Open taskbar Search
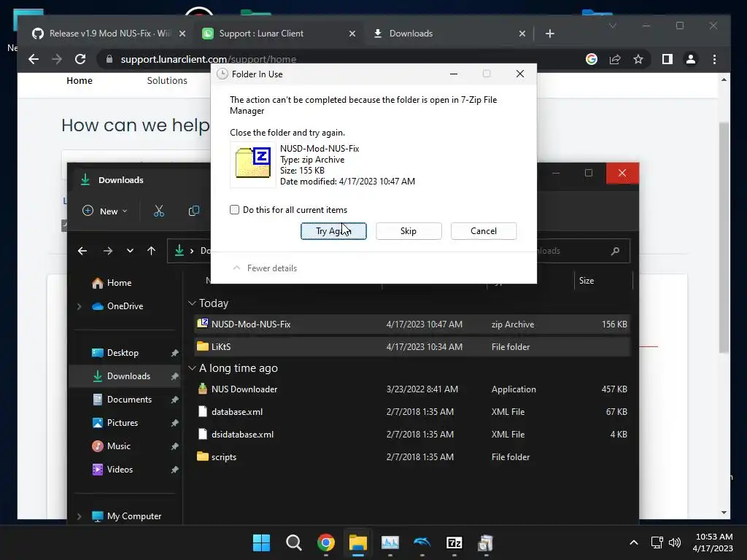Viewport: 747px width, 560px height. click(293, 542)
